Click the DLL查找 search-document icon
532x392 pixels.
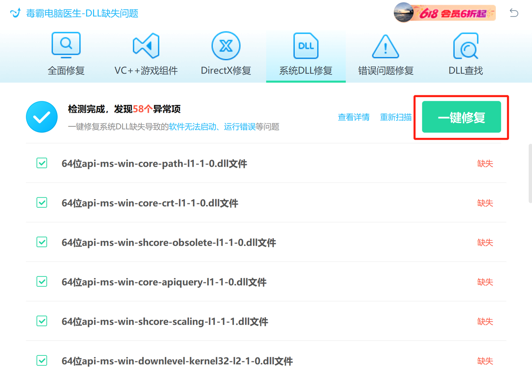click(x=465, y=45)
